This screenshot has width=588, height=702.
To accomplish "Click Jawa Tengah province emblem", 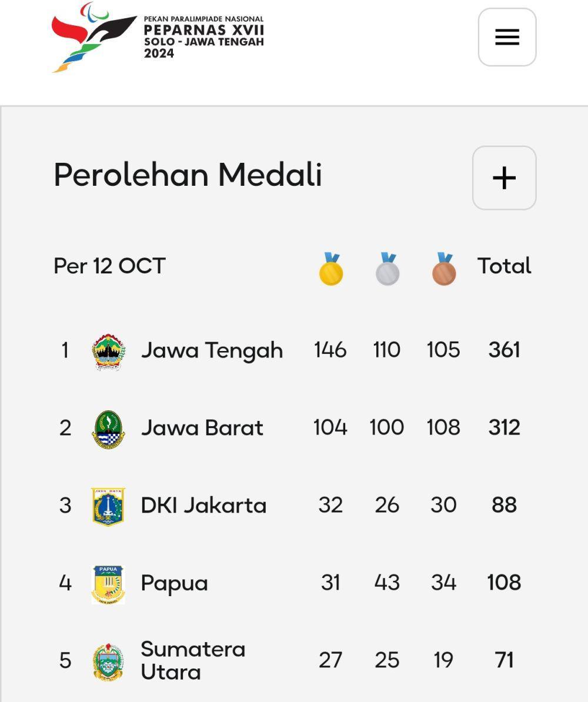I will (108, 352).
